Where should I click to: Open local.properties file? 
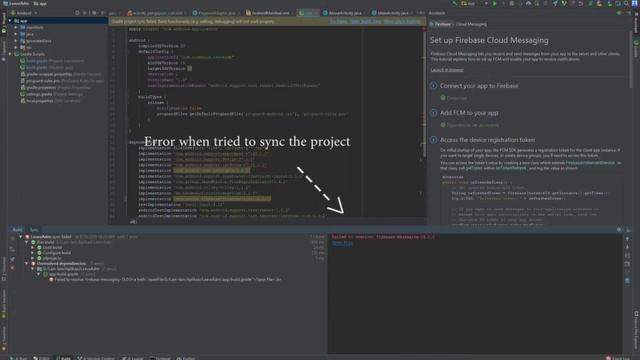click(x=50, y=101)
